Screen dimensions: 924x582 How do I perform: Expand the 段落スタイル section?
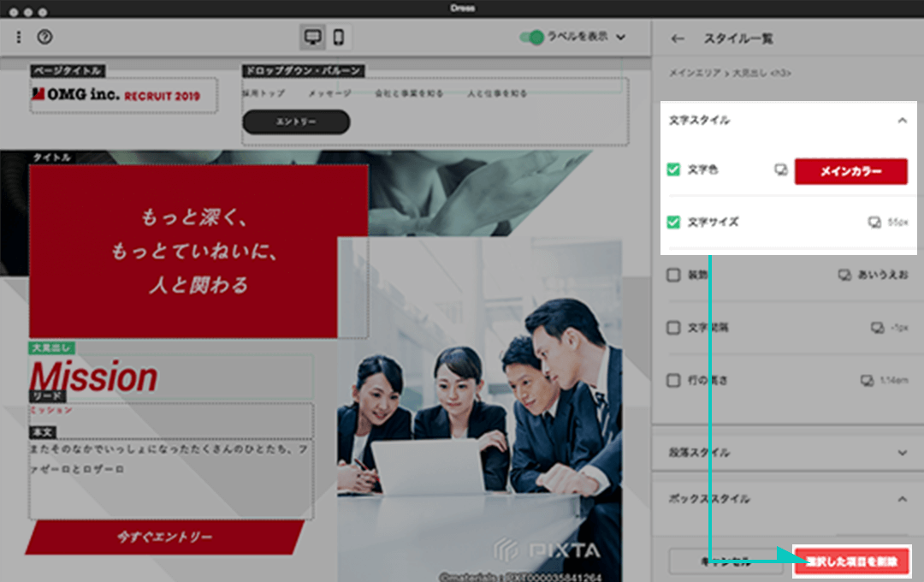click(902, 452)
